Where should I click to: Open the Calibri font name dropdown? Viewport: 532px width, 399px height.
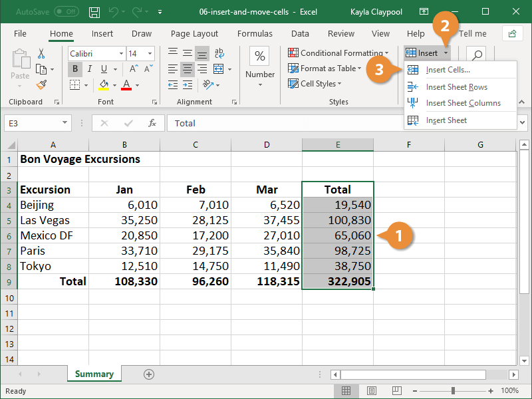pyautogui.click(x=121, y=54)
